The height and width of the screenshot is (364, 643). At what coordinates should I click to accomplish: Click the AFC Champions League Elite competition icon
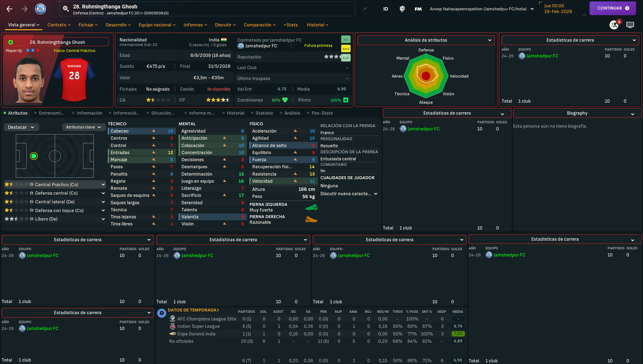[172, 319]
